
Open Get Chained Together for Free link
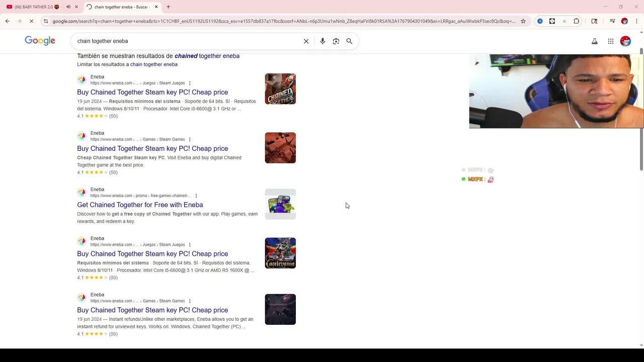[x=140, y=205]
